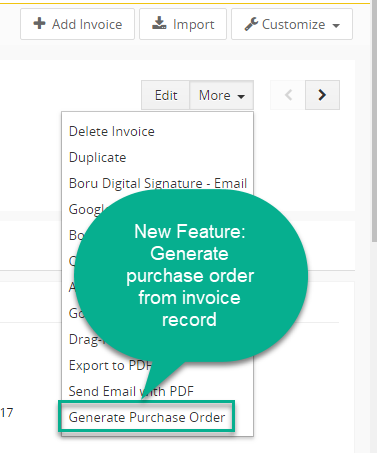Open the More dropdown menu
This screenshot has height=453, width=377.
(222, 95)
